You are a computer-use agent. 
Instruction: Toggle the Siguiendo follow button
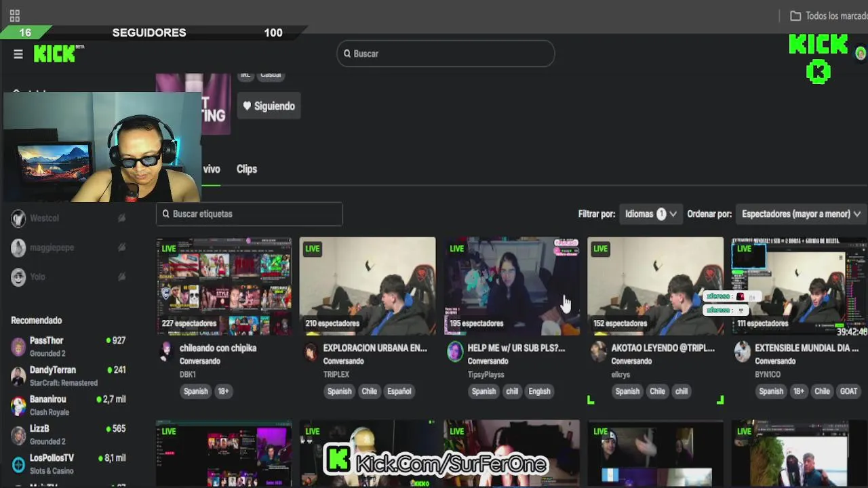(x=269, y=106)
